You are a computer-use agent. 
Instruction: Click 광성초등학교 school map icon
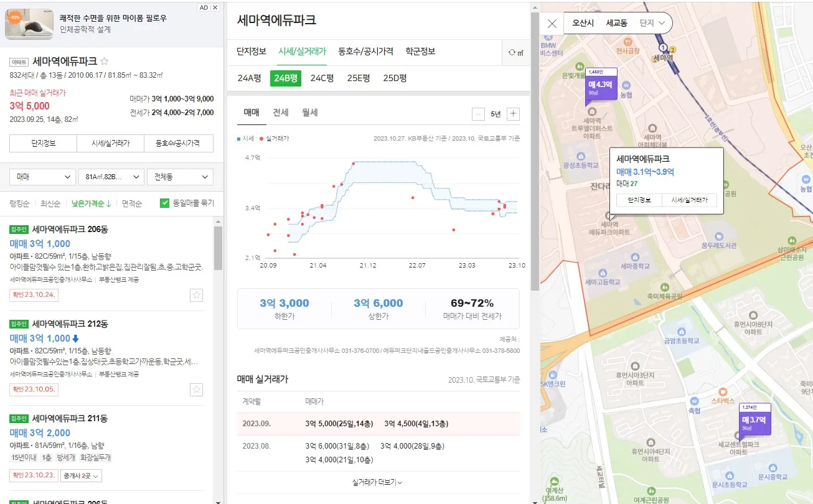point(581,156)
